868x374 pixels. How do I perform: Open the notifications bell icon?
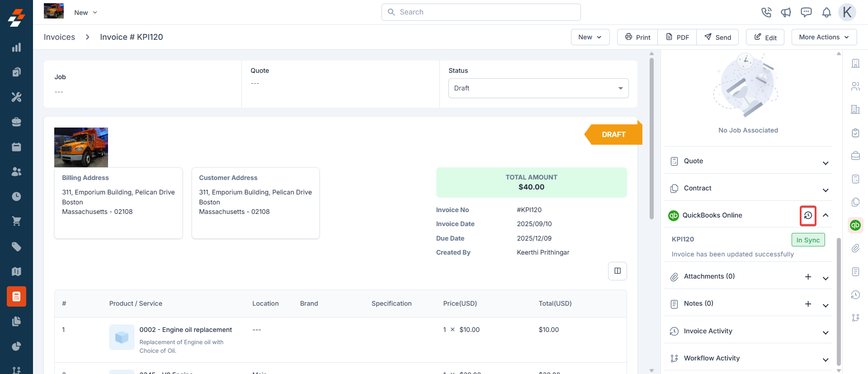point(826,13)
